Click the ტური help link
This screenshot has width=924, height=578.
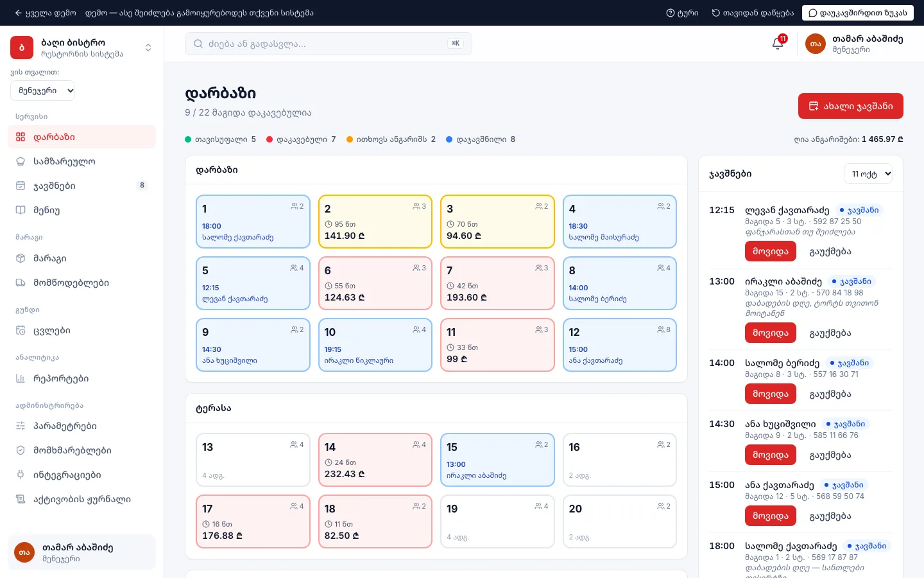[x=682, y=13]
